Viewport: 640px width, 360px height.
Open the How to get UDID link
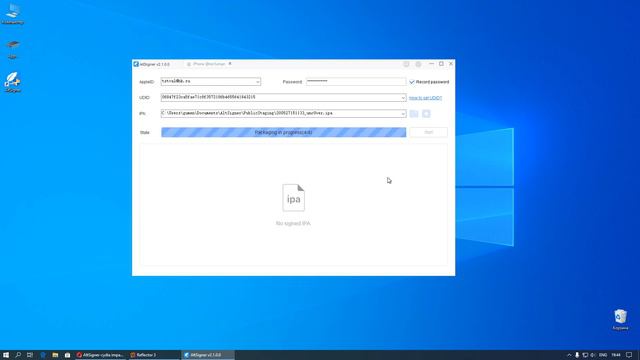(x=425, y=98)
